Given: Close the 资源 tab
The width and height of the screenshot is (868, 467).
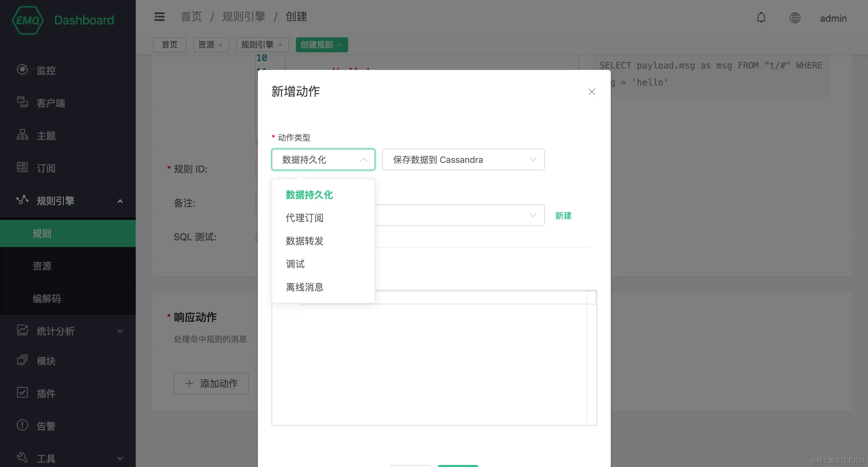Looking at the screenshot, I should [221, 45].
